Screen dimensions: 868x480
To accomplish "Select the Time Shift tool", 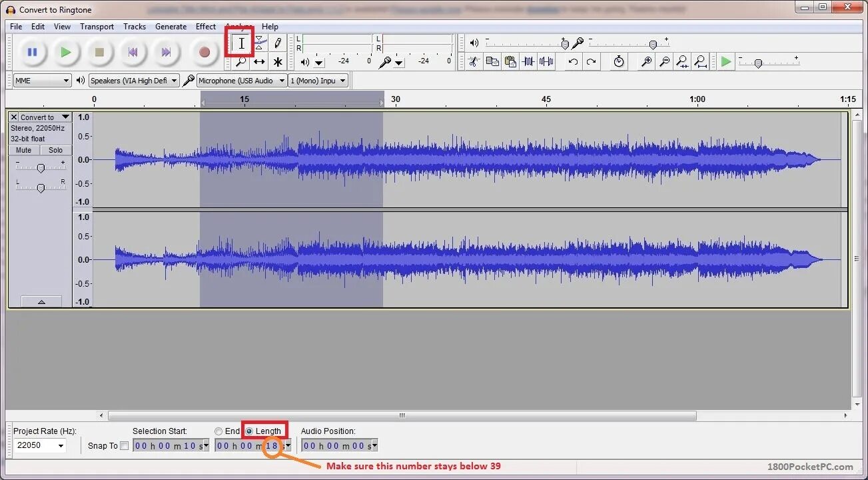I will pos(259,61).
